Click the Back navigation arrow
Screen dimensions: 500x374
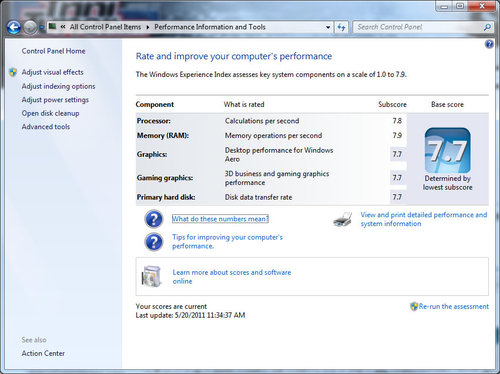point(14,27)
